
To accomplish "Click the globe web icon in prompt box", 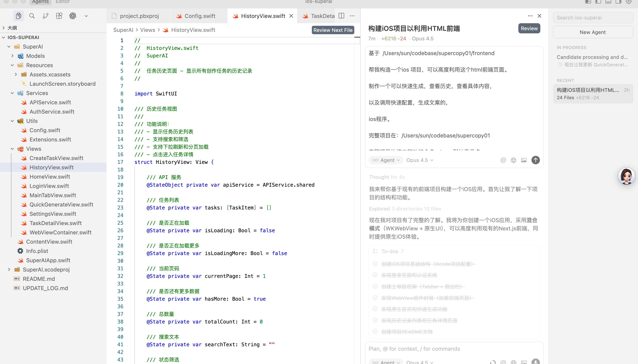I will (513, 160).
